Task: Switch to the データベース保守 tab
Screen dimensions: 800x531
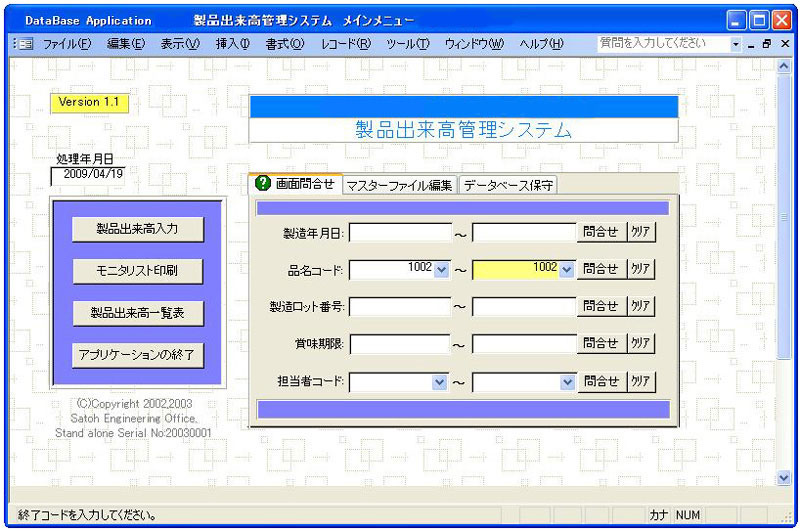Action: tap(508, 186)
